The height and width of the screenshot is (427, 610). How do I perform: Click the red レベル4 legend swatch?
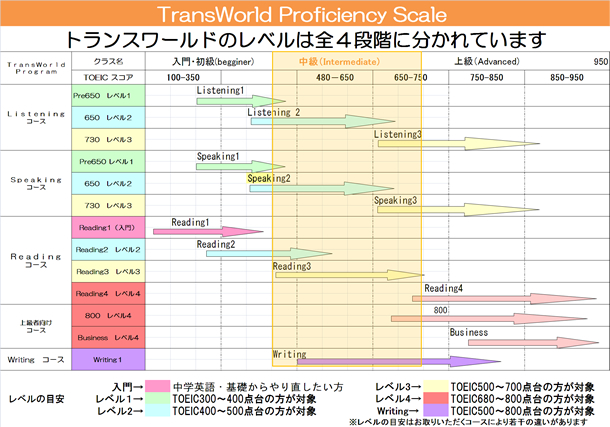pos(436,399)
